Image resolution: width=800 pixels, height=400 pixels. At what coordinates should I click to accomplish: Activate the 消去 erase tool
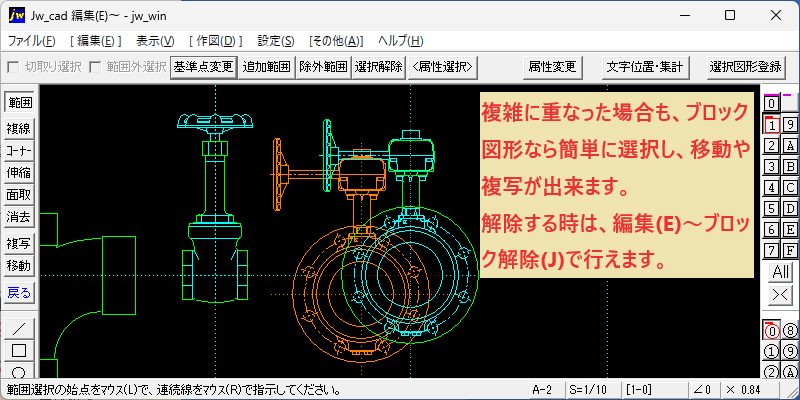coord(19,217)
